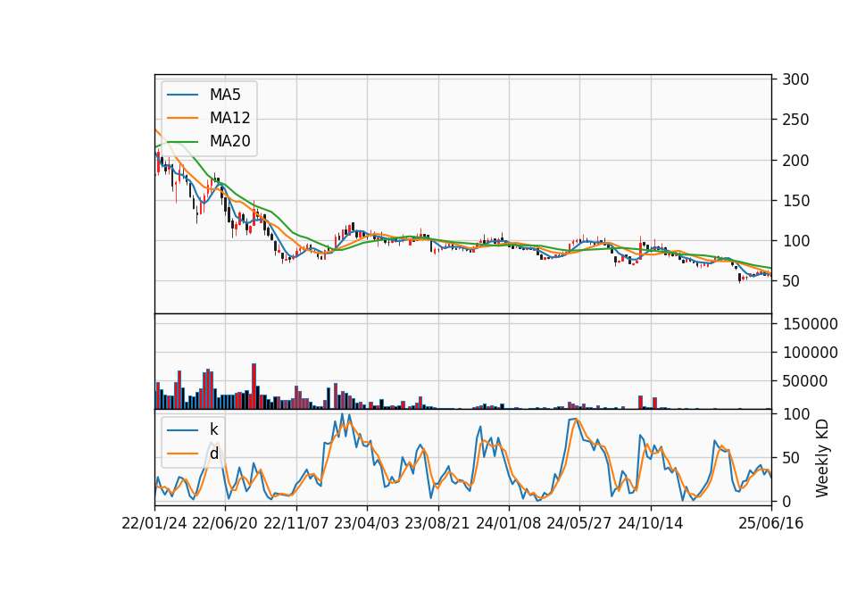Screen dimensions: 857x616
Task: Click the MA20 legend label
Action: (229, 141)
